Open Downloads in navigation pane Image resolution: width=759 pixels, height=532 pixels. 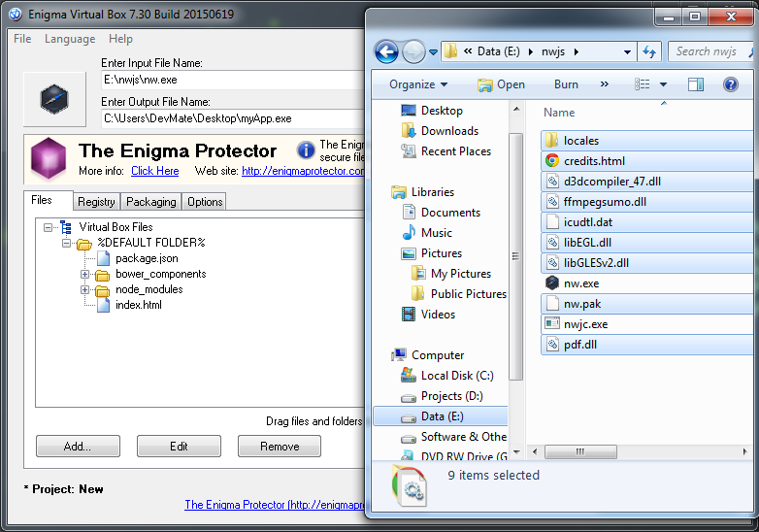pos(440,131)
